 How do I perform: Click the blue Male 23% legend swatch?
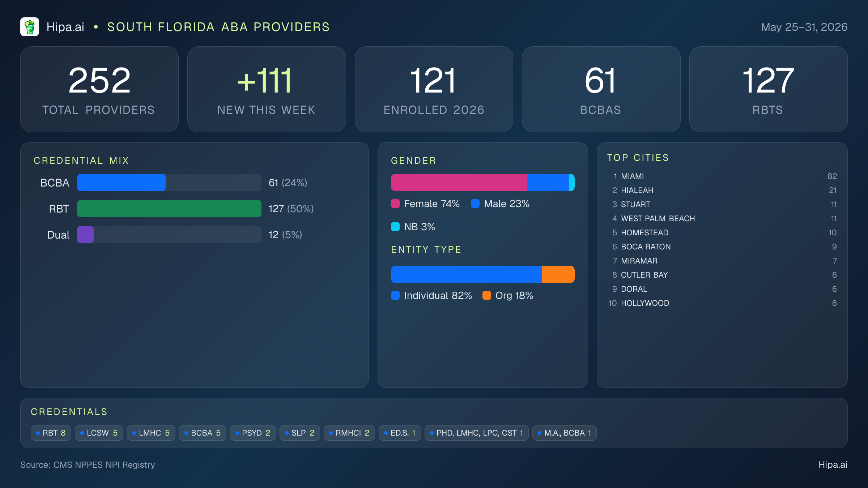pyautogui.click(x=475, y=204)
